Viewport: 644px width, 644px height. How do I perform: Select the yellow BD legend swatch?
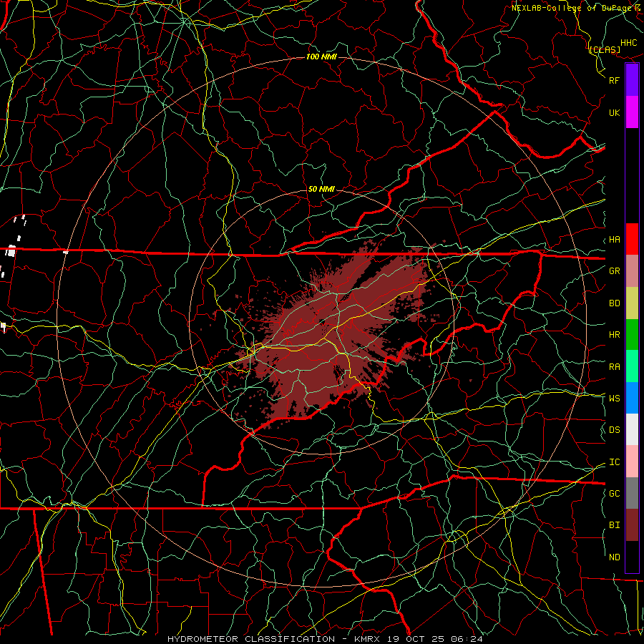(x=632, y=303)
